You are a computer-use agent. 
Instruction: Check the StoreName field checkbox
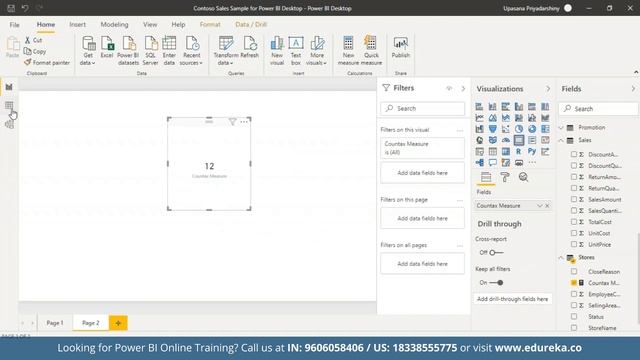coord(574,328)
